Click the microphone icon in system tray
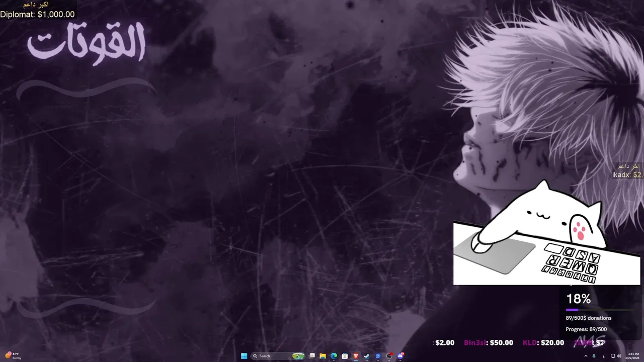 (x=594, y=356)
